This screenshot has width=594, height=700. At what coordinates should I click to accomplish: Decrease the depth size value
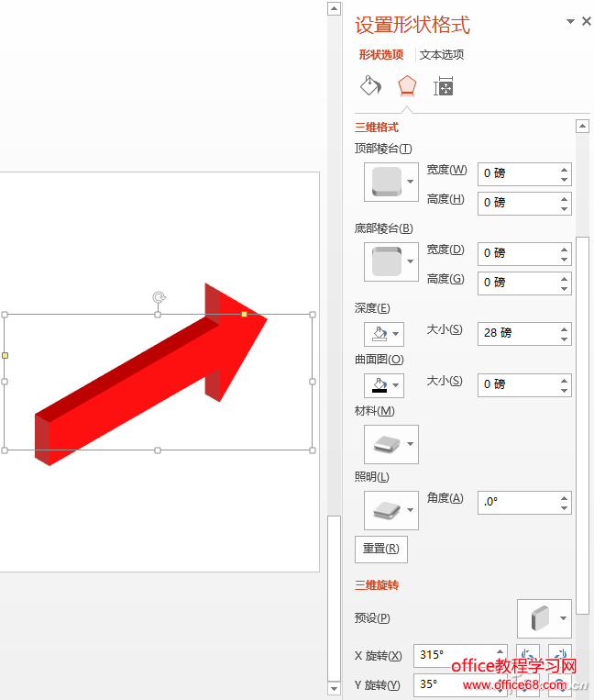(x=564, y=339)
